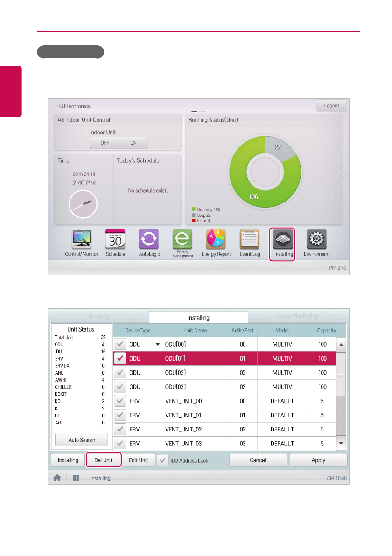Click the Addr/Port column header

243,331
